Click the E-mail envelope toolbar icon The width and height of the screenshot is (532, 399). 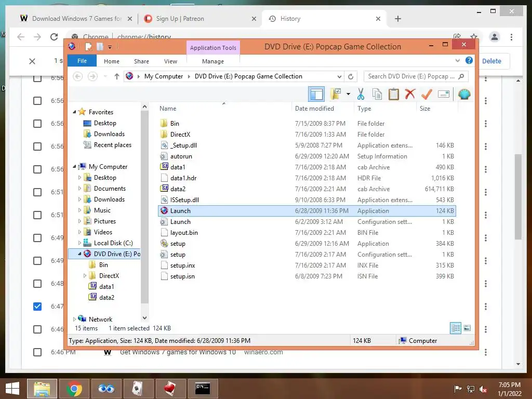(444, 94)
